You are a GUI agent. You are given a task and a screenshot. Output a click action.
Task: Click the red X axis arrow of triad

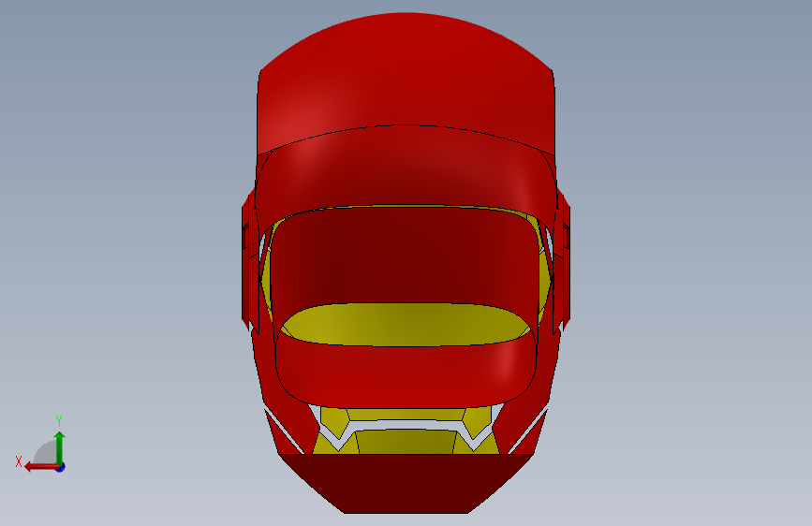click(x=41, y=467)
